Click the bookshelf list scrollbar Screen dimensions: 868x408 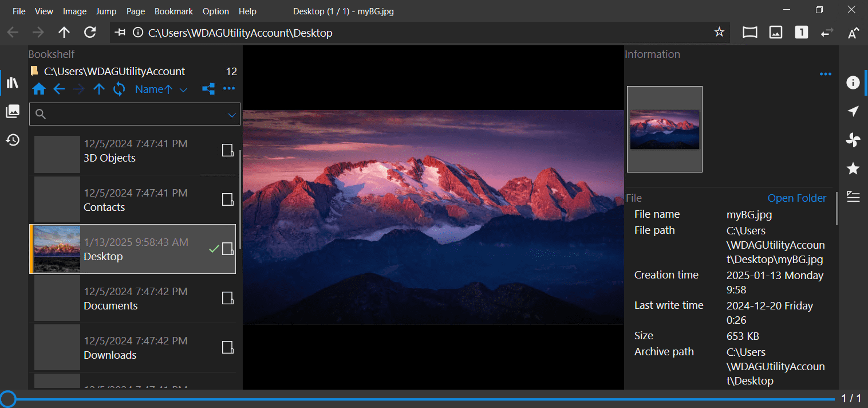point(240,199)
